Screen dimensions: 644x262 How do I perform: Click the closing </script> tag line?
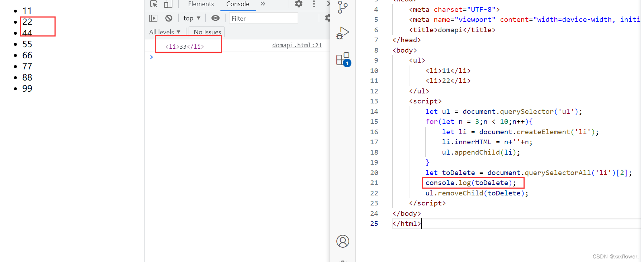[x=427, y=203]
